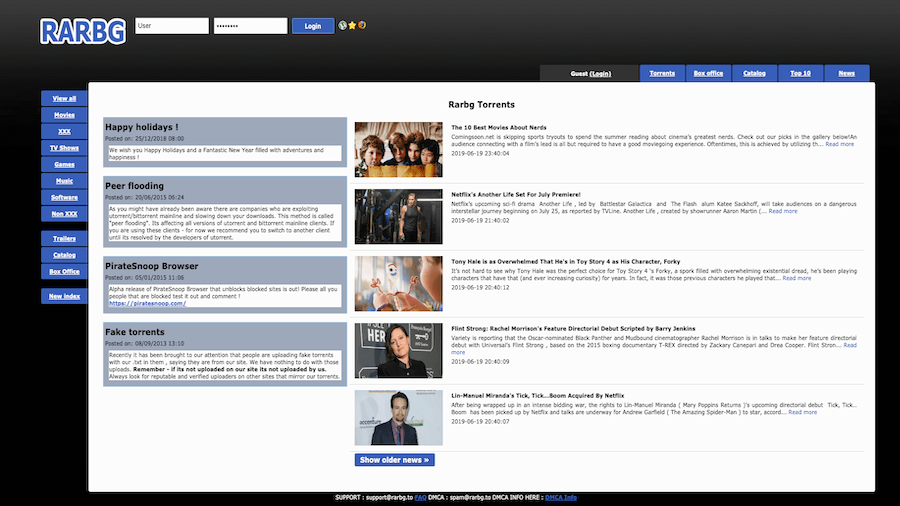Read more on the Nerds movies article
Image resolution: width=900 pixels, height=506 pixels.
click(x=840, y=145)
